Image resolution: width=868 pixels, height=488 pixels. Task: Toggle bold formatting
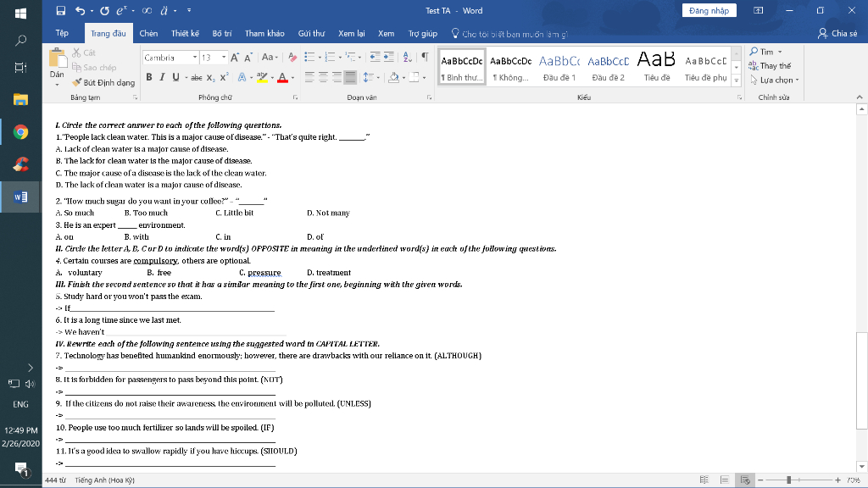point(149,77)
